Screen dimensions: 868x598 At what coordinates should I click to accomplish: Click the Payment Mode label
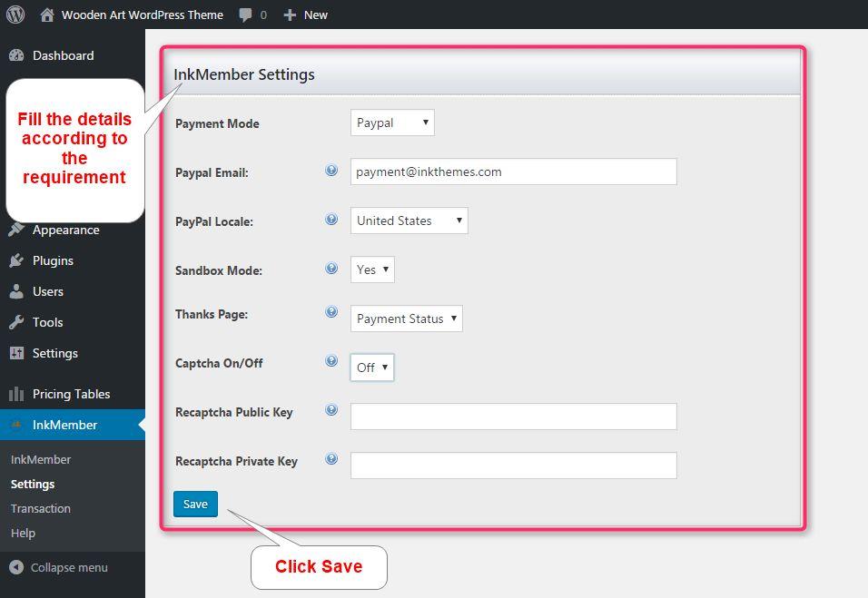pos(217,124)
